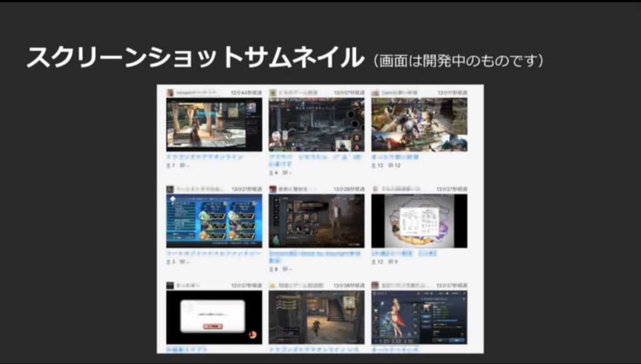Open the paper illustration stream thumbnail
Image resolution: width=641 pixels, height=364 pixels.
(x=419, y=221)
